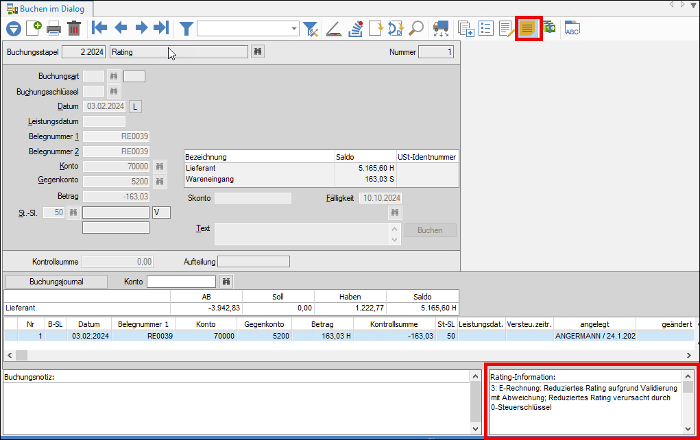Image resolution: width=700 pixels, height=440 pixels.
Task: Click the Skonto input field
Action: point(253,198)
